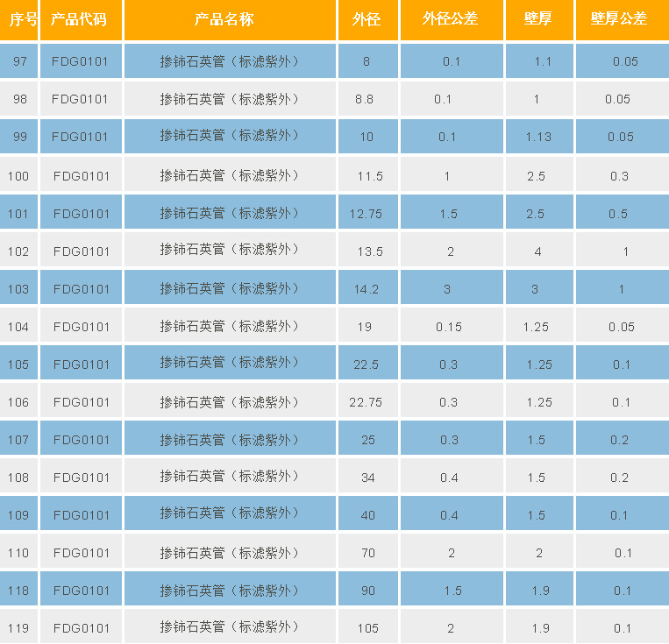Click the 序号 column header

(18, 19)
